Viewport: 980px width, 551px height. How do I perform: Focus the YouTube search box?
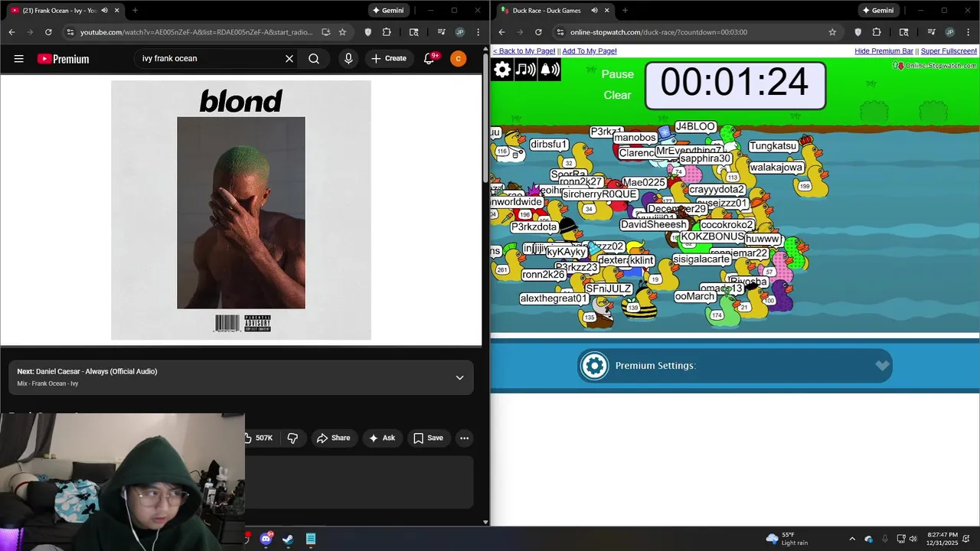tap(210, 59)
